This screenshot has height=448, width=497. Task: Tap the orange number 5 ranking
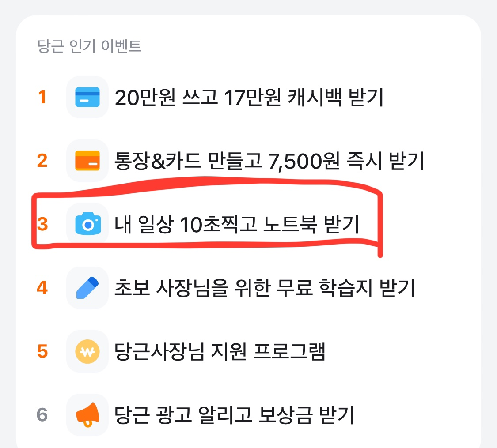coord(43,352)
